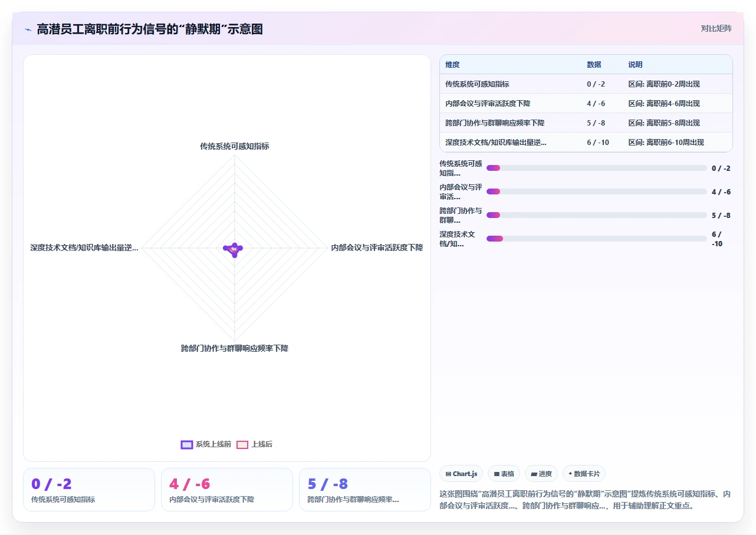This screenshot has height=535, width=756.
Task: Click the chart title 高潜员工离职前行为信号
Action: click(150, 29)
